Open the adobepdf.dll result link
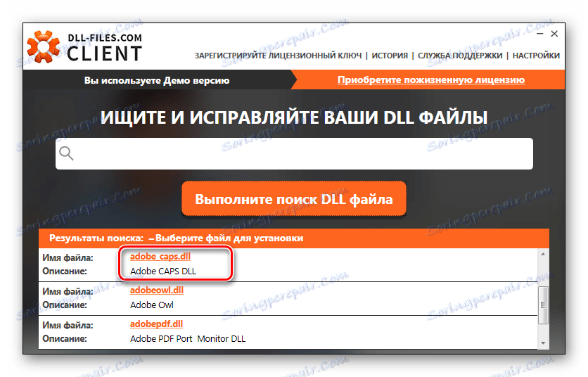 (156, 324)
